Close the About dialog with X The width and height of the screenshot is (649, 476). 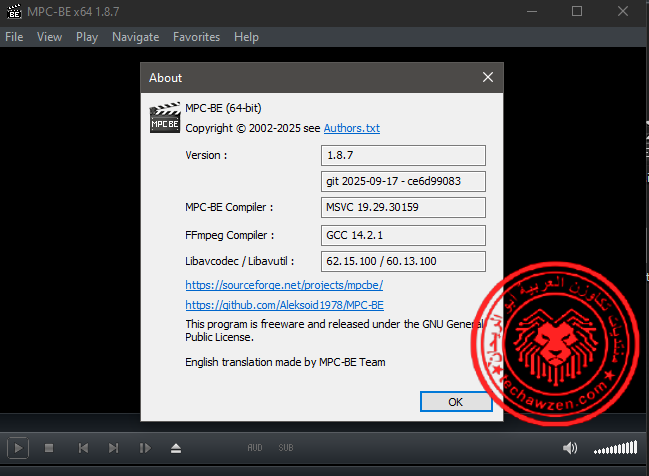[488, 77]
